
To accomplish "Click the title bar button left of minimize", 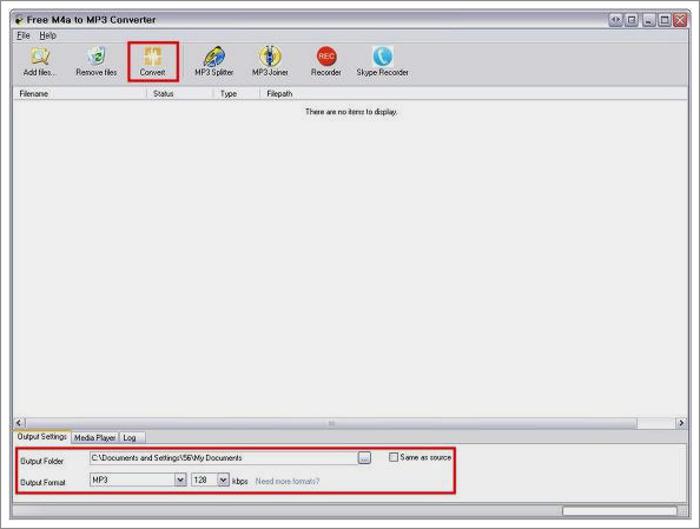I will pyautogui.click(x=632, y=20).
